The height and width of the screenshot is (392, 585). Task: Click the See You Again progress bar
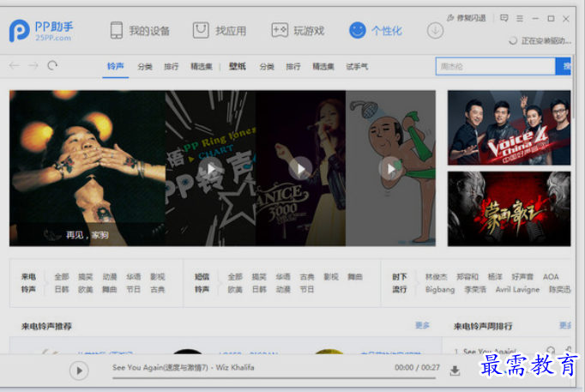tap(274, 377)
